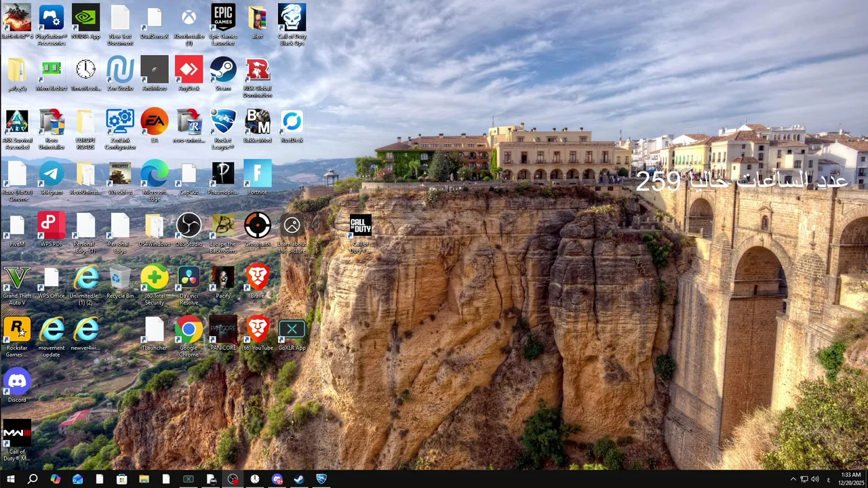Open DaVinci Resolve shortcut
This screenshot has width=868, height=488.
[189, 285]
